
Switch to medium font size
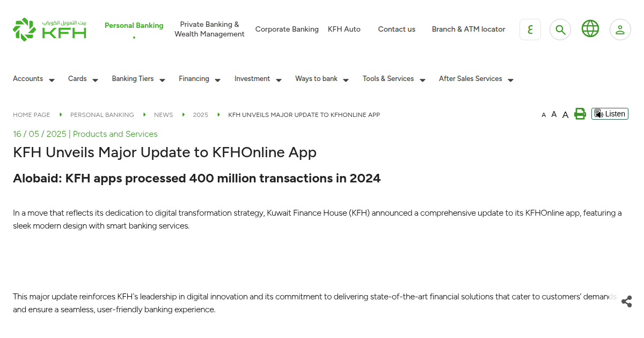click(554, 114)
